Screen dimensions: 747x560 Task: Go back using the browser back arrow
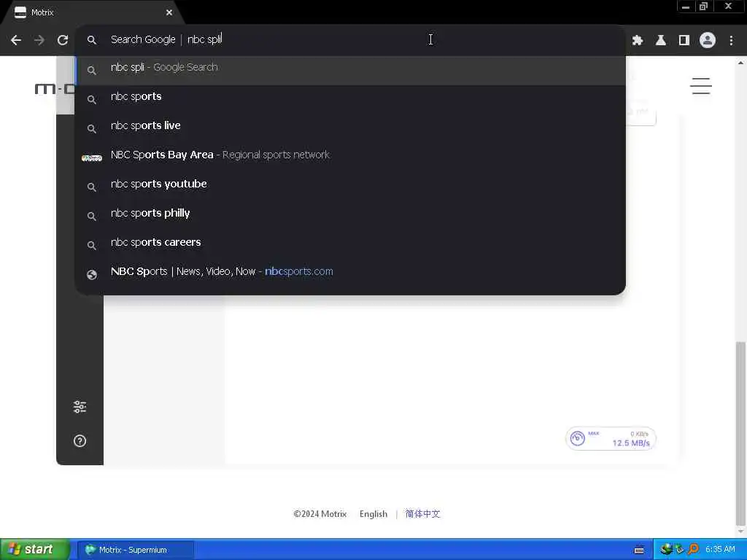click(16, 40)
